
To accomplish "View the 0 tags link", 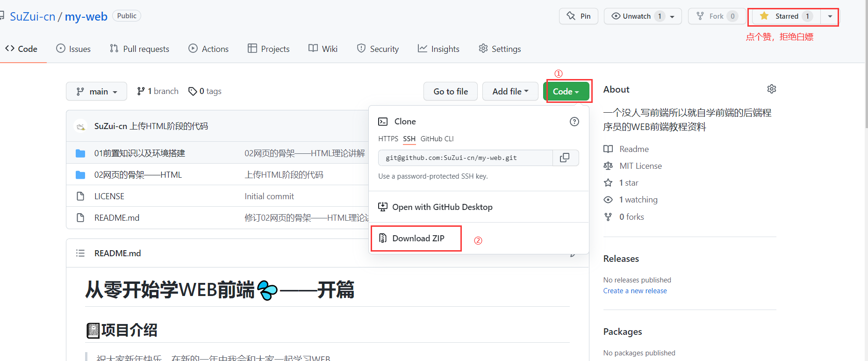I will pyautogui.click(x=205, y=91).
